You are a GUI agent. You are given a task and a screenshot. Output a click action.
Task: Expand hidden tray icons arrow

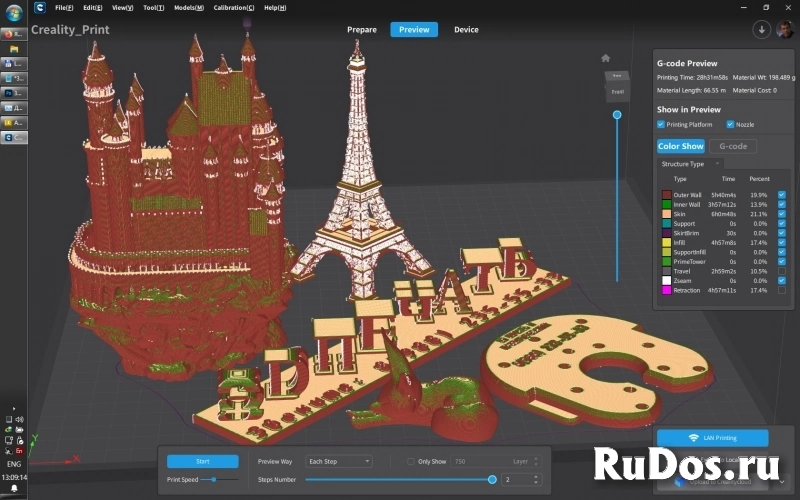(14, 409)
